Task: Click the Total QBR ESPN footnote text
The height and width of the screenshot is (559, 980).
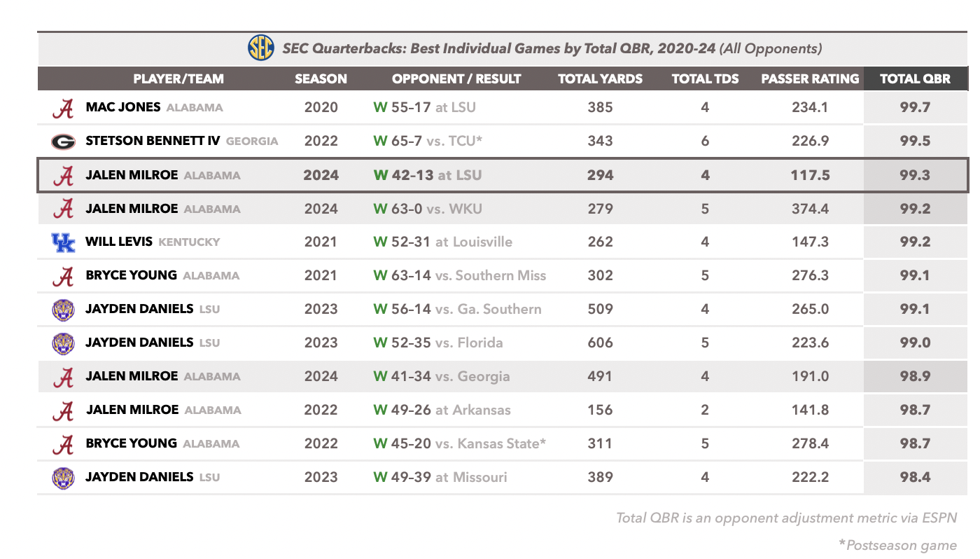Action: pyautogui.click(x=786, y=518)
